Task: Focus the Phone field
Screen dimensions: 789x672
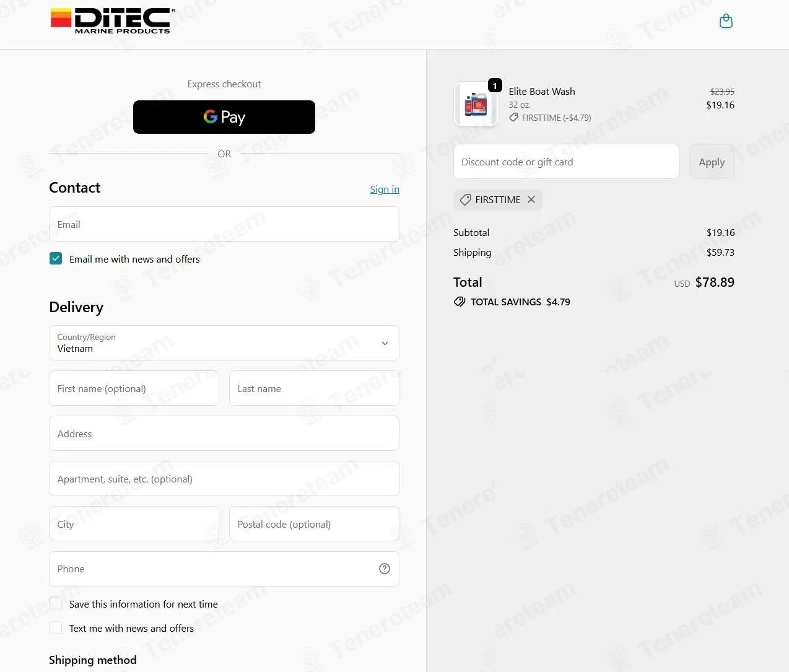Action: click(x=224, y=569)
